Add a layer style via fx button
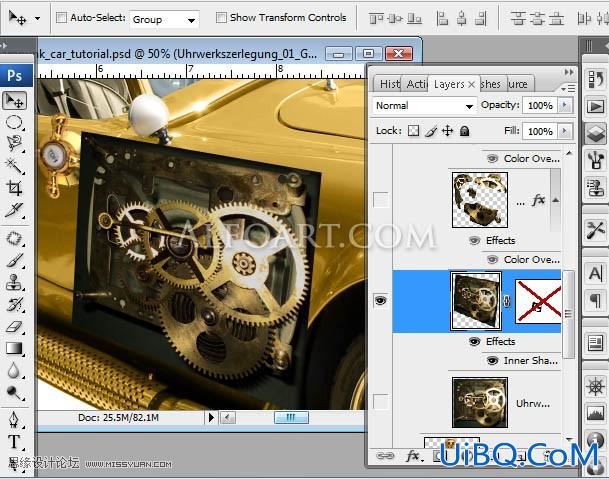Image resolution: width=609 pixels, height=479 pixels. (x=412, y=455)
